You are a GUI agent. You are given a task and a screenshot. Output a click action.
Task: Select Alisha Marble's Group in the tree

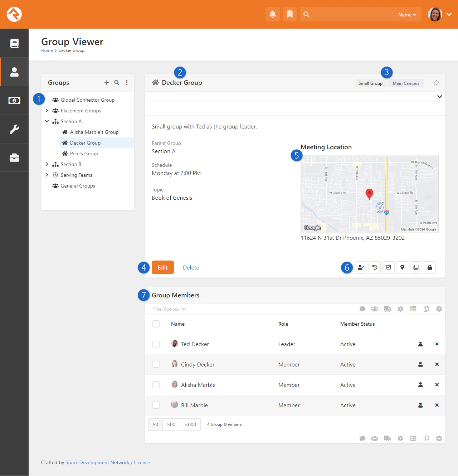point(94,132)
